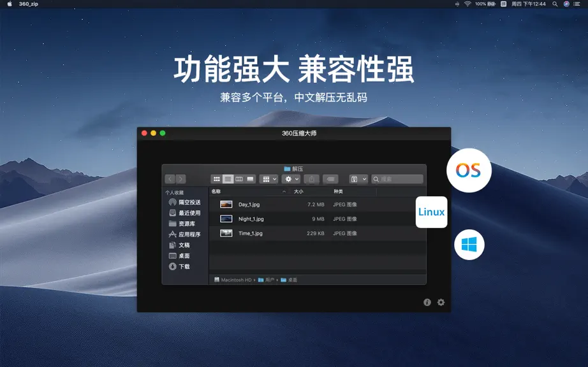The height and width of the screenshot is (367, 588).
Task: Click the Edit Tags toolbar button
Action: 330,179
